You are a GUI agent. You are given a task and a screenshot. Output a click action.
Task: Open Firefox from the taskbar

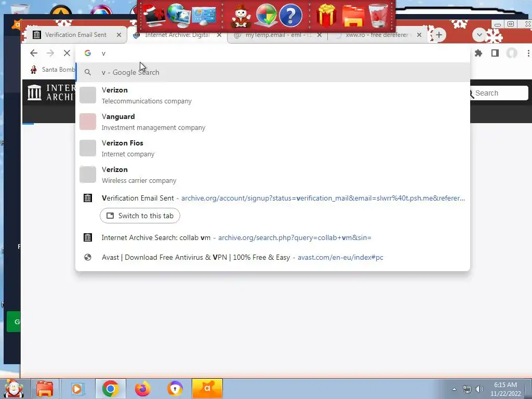143,389
